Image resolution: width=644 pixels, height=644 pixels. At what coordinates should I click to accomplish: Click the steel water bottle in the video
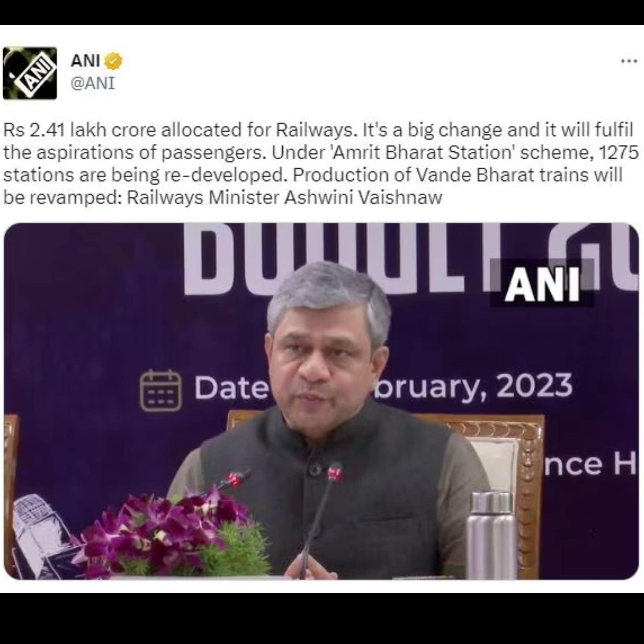coord(491,533)
